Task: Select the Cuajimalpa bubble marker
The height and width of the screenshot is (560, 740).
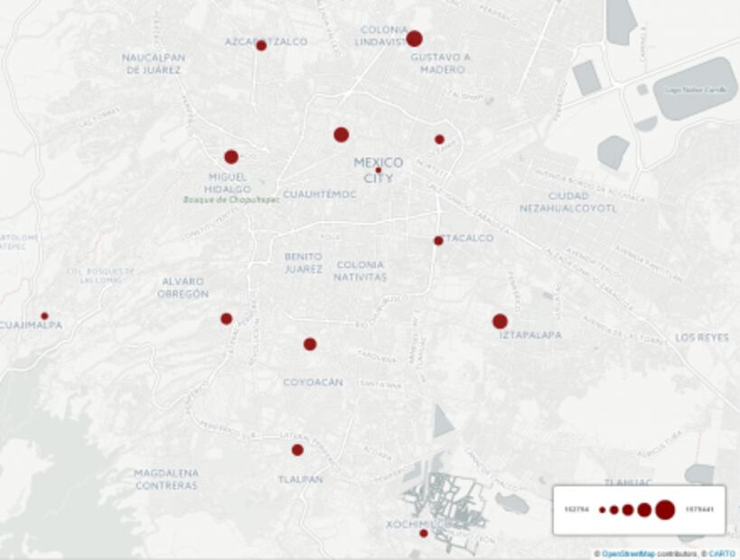Action: (44, 316)
